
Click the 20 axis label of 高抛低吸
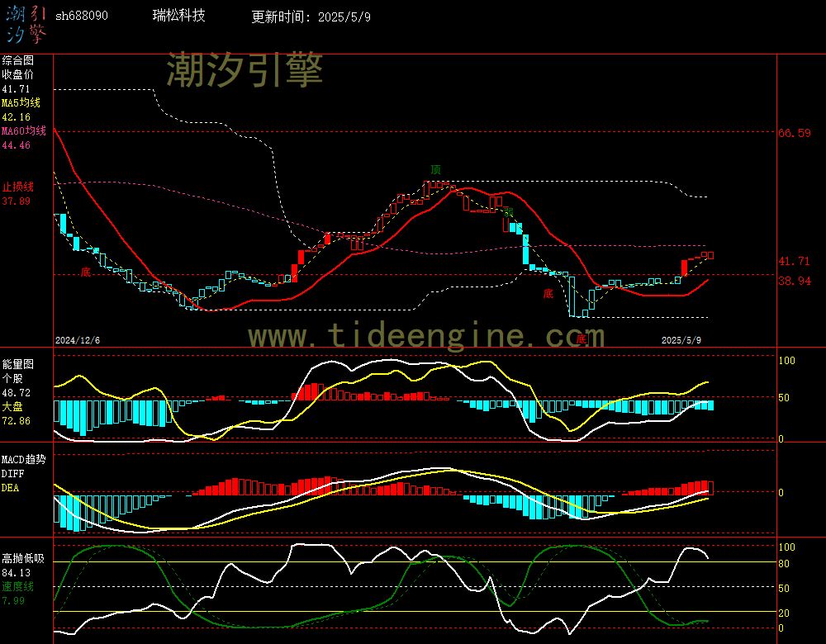784,613
